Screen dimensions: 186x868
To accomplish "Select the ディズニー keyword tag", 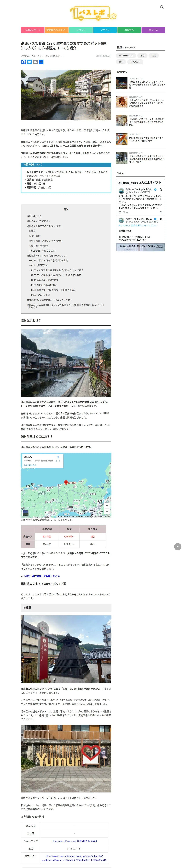I will click(135, 62).
